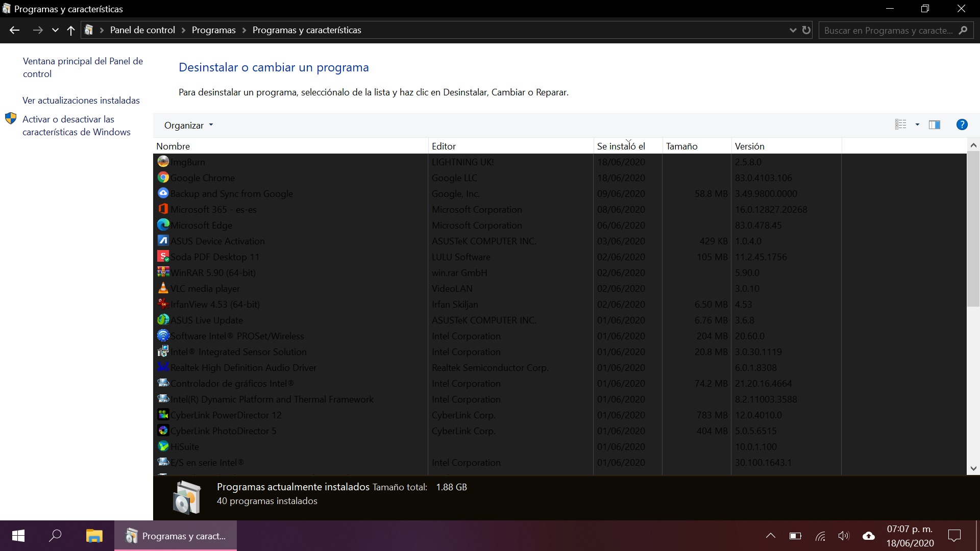Expand chevron after Programas breadcrumb
980x551 pixels.
point(244,30)
